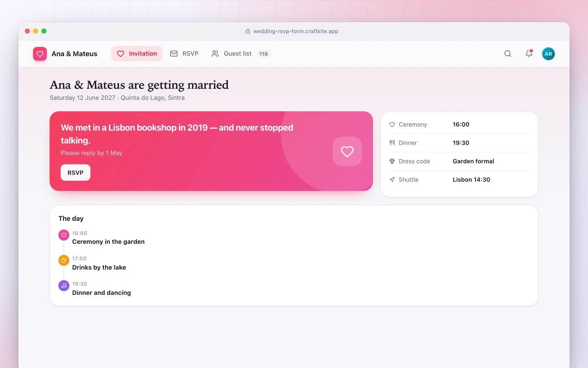Click the "Ana & Mateus are getting married" heading

pyautogui.click(x=139, y=85)
